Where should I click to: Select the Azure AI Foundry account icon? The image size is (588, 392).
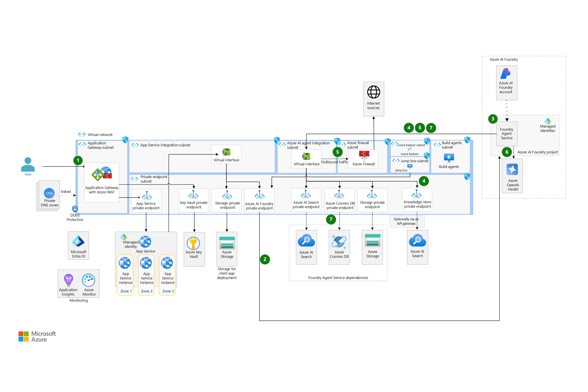(x=505, y=73)
